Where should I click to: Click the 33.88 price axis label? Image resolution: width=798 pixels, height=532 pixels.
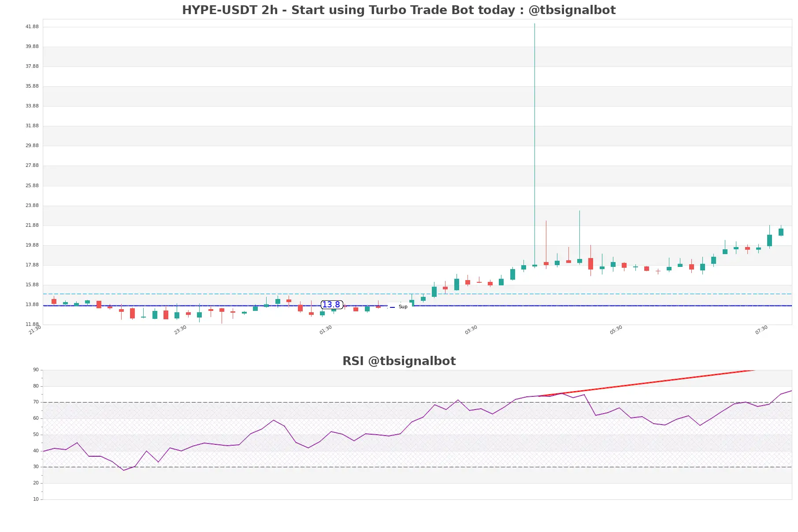click(x=32, y=106)
